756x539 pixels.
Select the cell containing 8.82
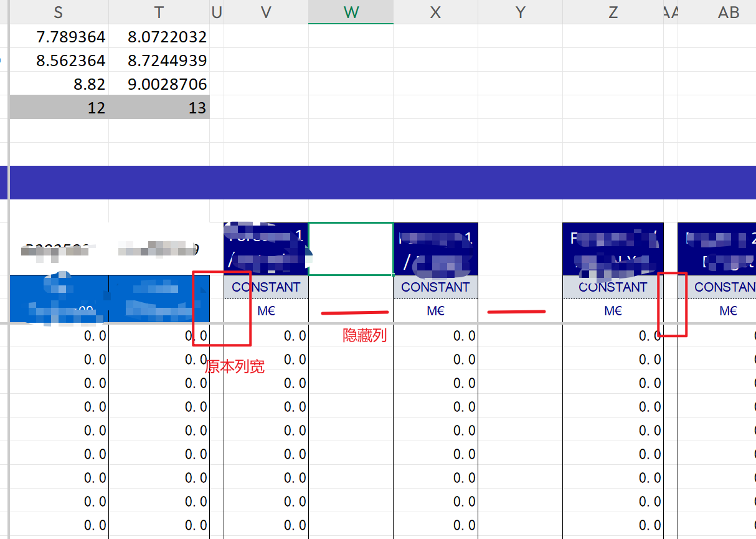click(59, 84)
